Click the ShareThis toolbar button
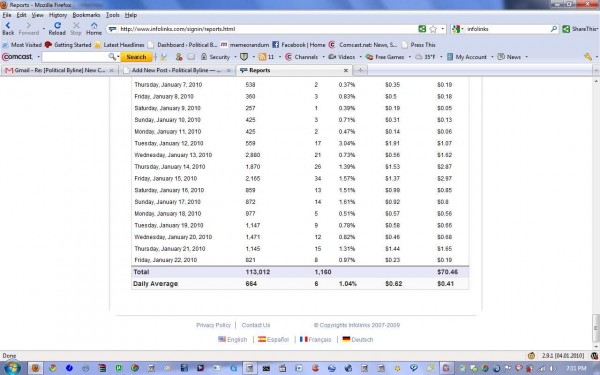 (579, 29)
